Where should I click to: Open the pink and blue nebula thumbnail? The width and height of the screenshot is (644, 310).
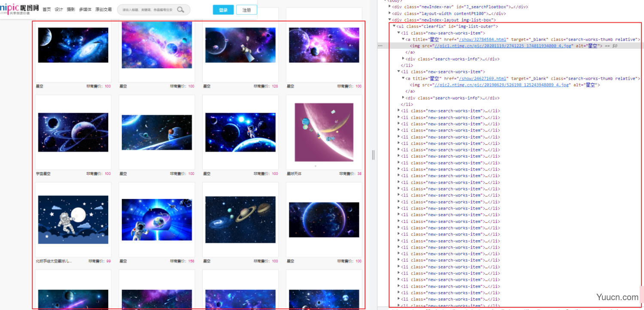tap(157, 45)
